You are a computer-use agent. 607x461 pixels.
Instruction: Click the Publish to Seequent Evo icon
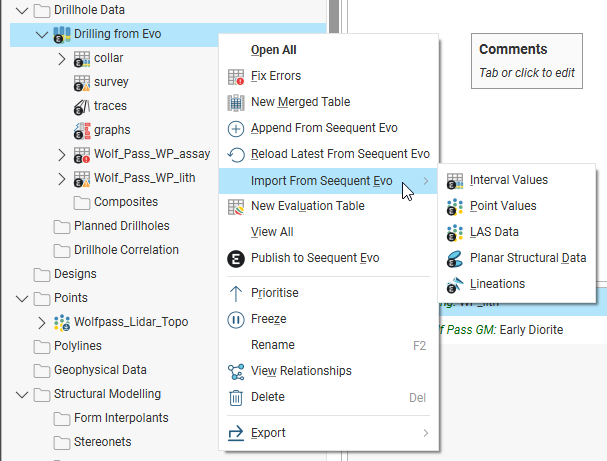[x=236, y=258]
